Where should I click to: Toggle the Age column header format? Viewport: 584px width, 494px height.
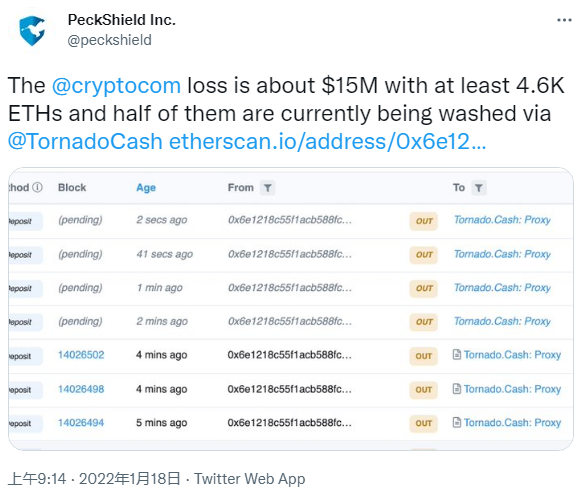pos(146,188)
